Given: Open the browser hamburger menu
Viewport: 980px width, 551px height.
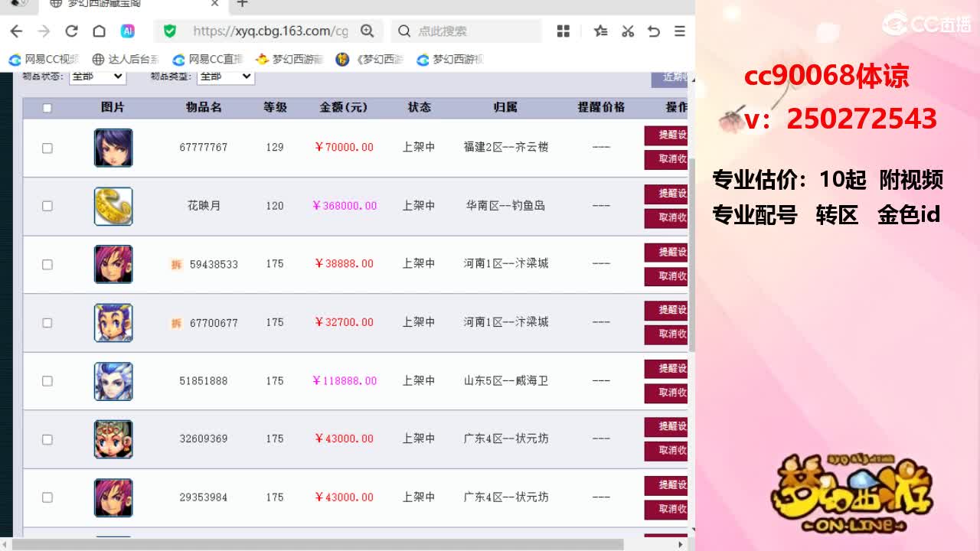Looking at the screenshot, I should tap(679, 31).
